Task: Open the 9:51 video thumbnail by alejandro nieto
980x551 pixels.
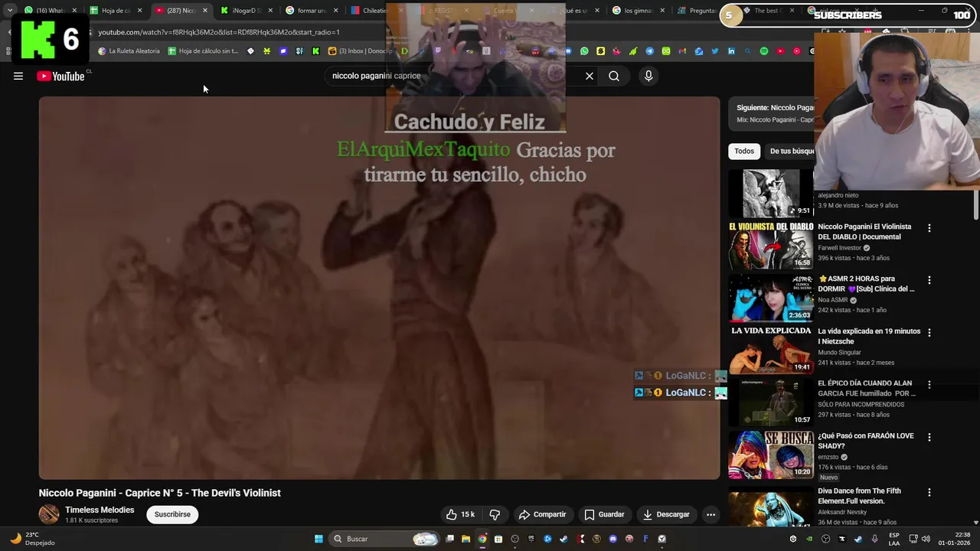Action: coord(770,193)
